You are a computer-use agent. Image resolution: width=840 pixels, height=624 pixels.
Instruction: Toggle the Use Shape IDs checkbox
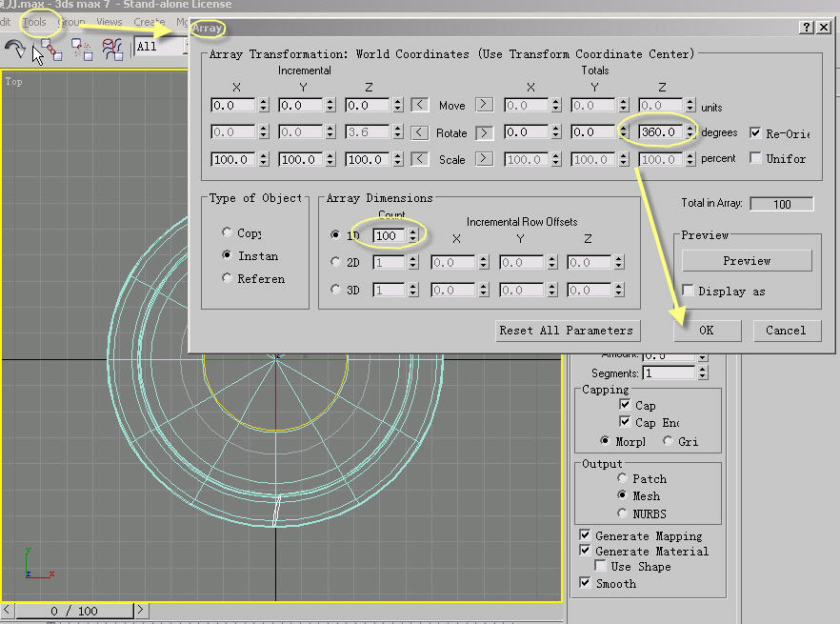point(601,566)
